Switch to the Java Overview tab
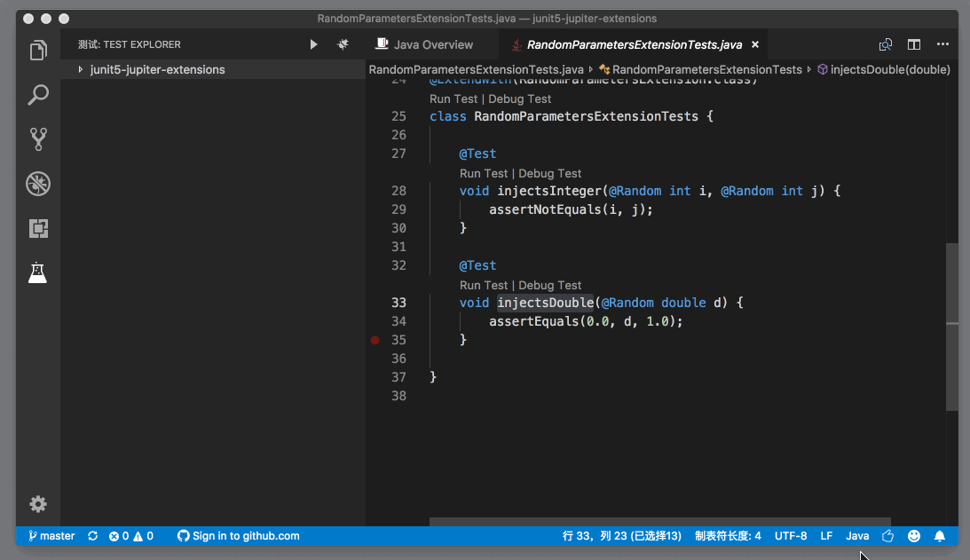This screenshot has width=970, height=560. [x=433, y=44]
